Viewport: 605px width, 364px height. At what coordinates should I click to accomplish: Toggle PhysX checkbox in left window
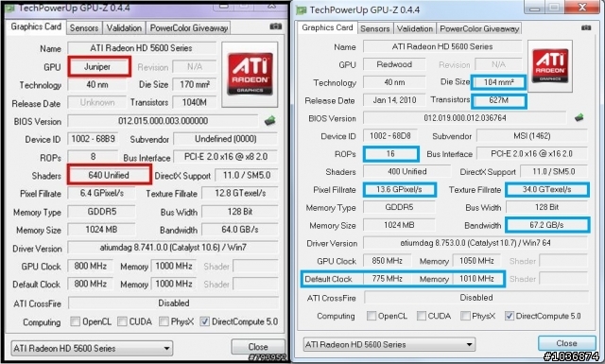(164, 321)
